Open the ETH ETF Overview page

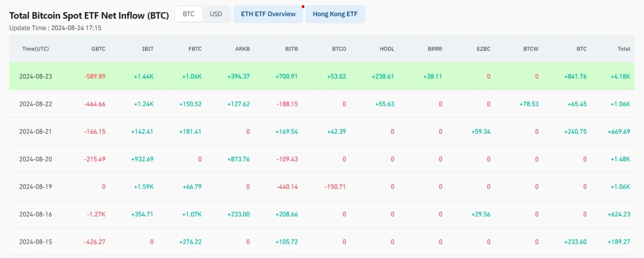click(268, 14)
